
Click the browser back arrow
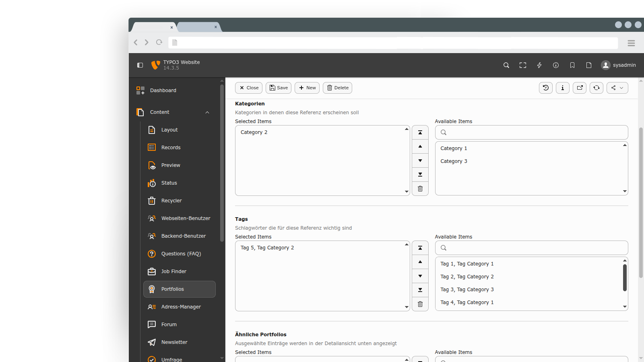click(x=136, y=42)
